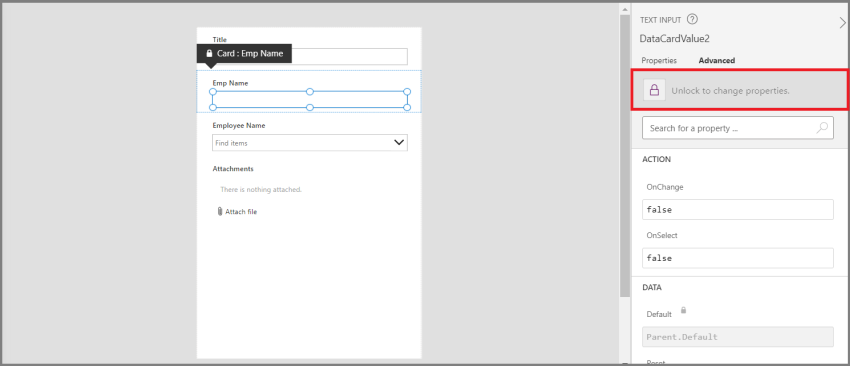Click the paperclip Attach file icon
Viewport: 850px width, 366px height.
click(x=220, y=211)
